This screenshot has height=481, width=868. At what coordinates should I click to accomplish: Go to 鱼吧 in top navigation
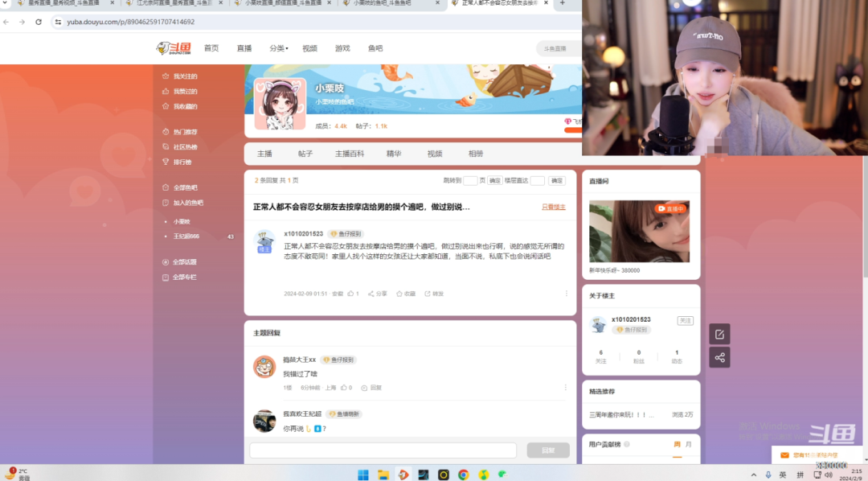point(375,48)
